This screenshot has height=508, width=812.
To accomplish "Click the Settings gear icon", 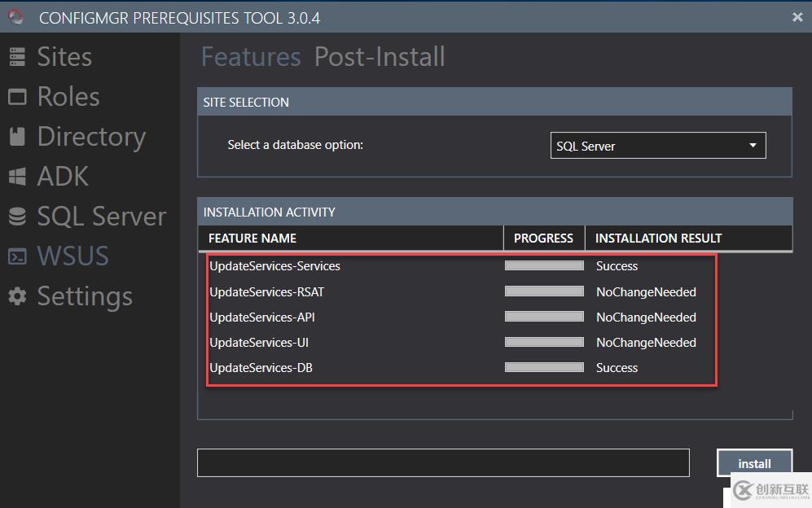I will (17, 296).
